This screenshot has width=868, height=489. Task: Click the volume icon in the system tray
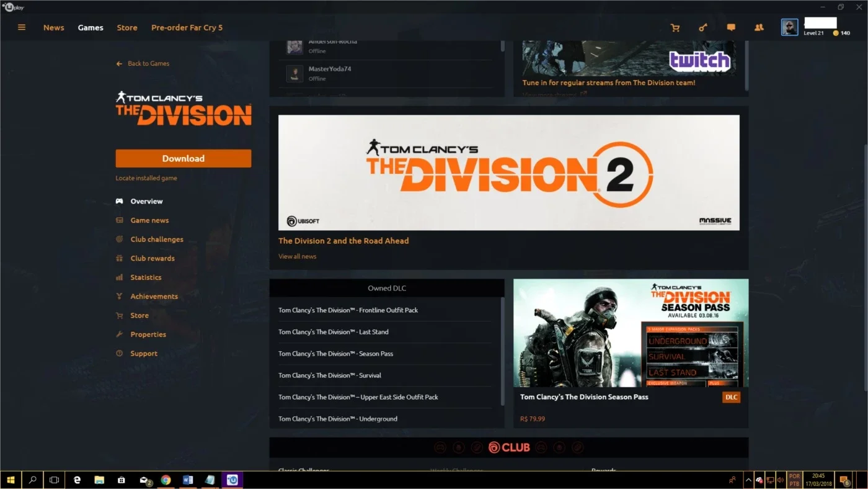click(780, 480)
